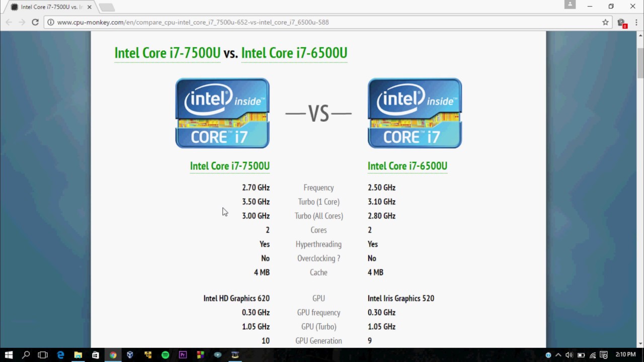Open the last running app on taskbar

point(235,355)
